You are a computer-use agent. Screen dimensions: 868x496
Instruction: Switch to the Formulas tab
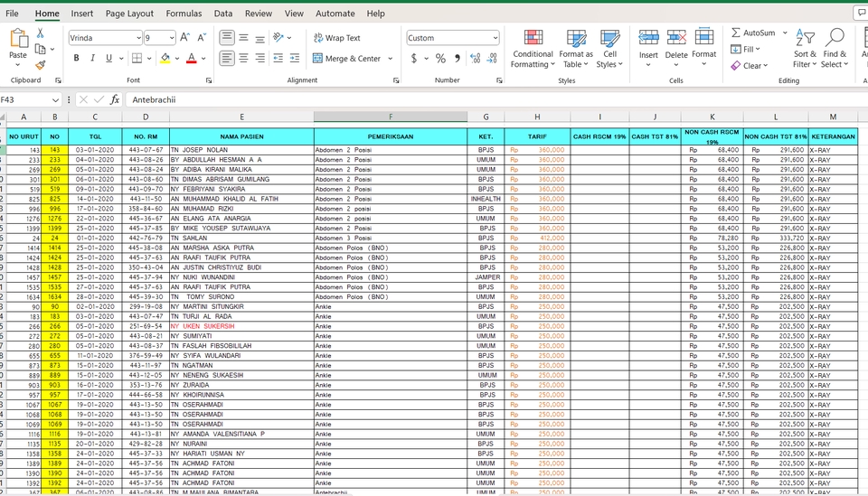(184, 14)
